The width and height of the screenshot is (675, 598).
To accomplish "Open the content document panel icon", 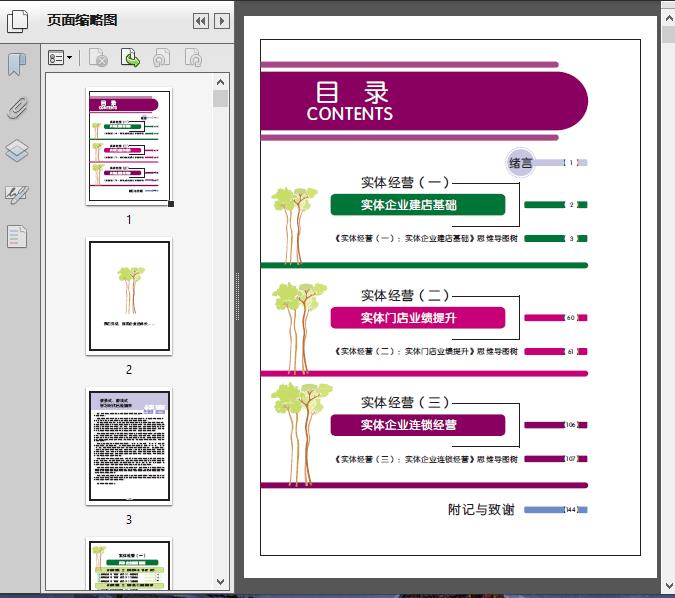I will point(17,236).
